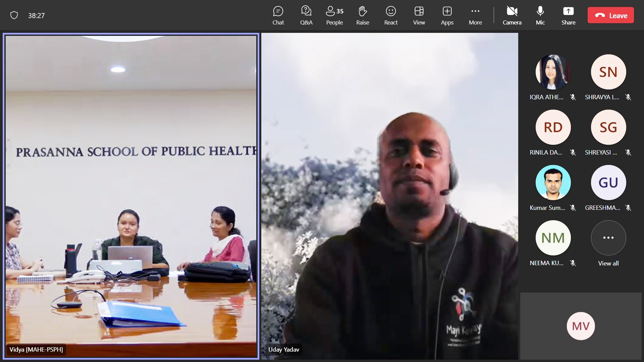Leave the meeting
Screen dimensions: 644x362
point(610,15)
